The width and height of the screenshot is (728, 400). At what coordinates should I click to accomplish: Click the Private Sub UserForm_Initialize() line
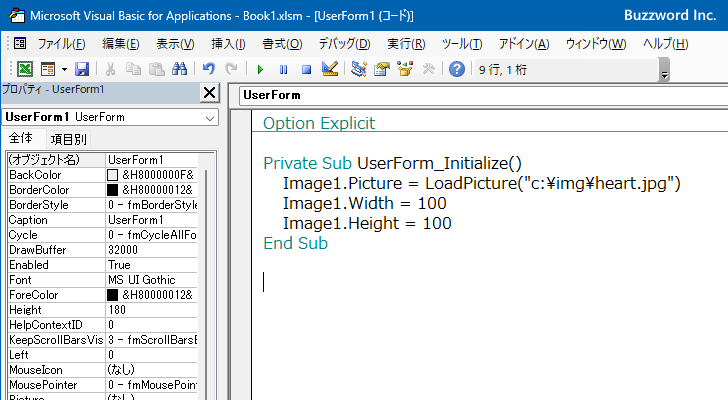pyautogui.click(x=392, y=163)
